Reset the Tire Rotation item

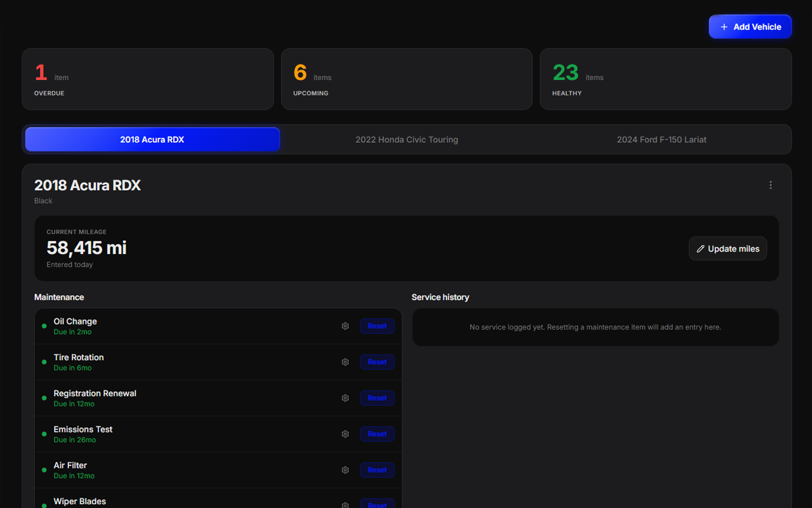tap(377, 362)
